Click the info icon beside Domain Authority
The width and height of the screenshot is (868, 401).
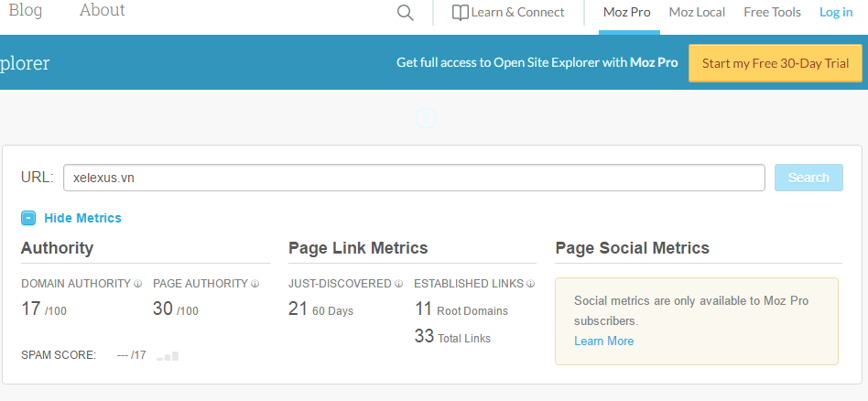[138, 284]
